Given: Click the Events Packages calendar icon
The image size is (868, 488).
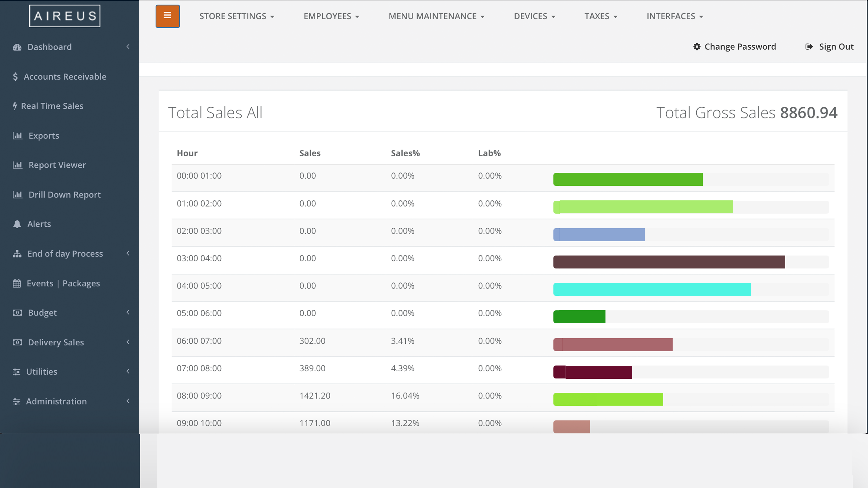Looking at the screenshot, I should [x=17, y=283].
